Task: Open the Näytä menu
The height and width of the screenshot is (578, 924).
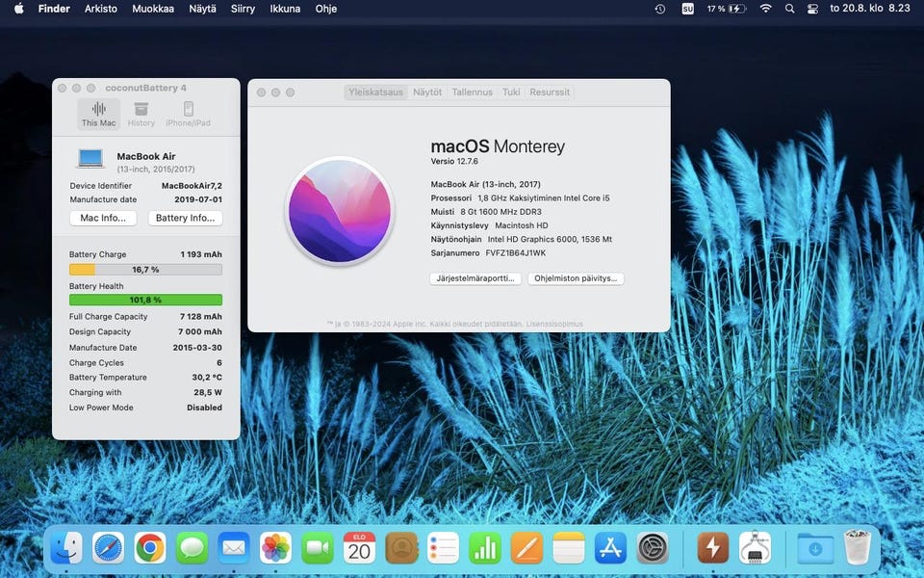Action: pyautogui.click(x=202, y=9)
